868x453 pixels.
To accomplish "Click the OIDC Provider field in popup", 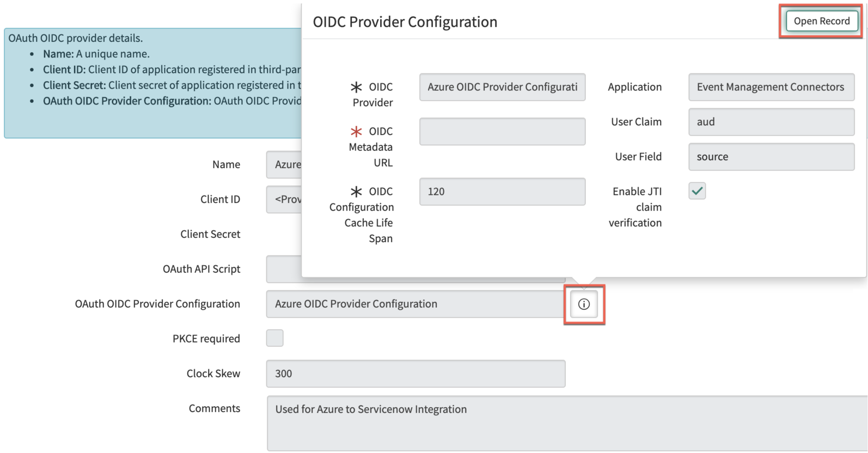I will (502, 87).
